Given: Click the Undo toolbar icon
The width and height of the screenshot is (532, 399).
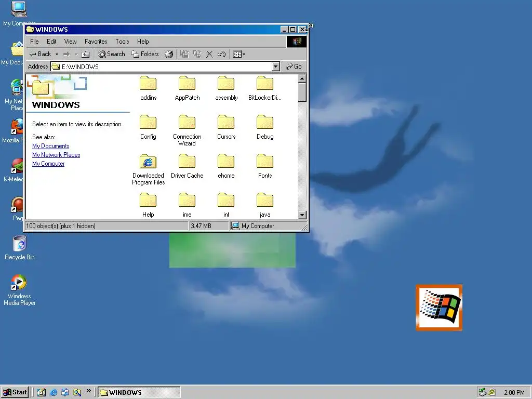Looking at the screenshot, I should click(x=221, y=54).
